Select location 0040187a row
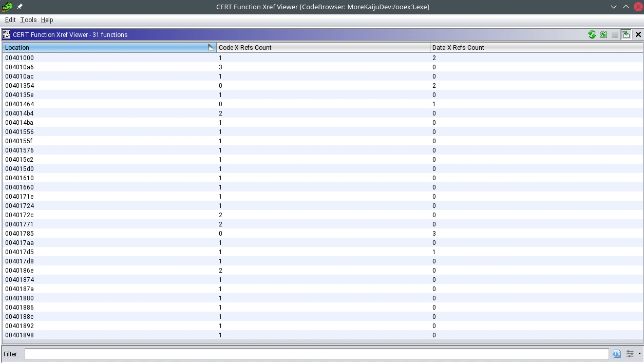Screen dimensions: 644x363 [x=322, y=289]
